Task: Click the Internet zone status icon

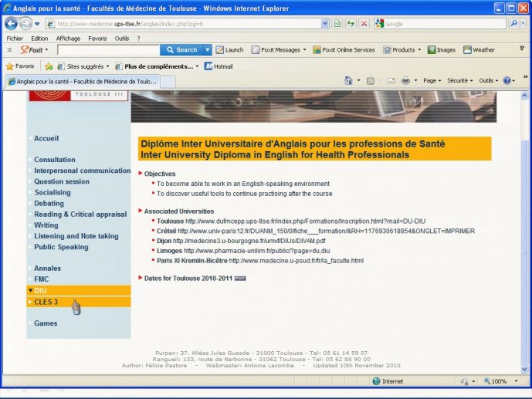Action: coord(376,381)
